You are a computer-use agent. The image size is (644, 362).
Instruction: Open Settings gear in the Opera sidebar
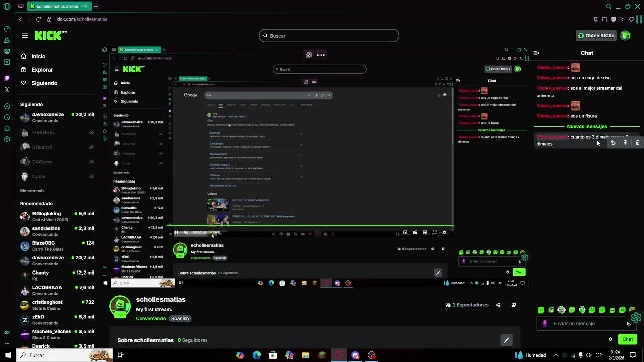(7, 139)
